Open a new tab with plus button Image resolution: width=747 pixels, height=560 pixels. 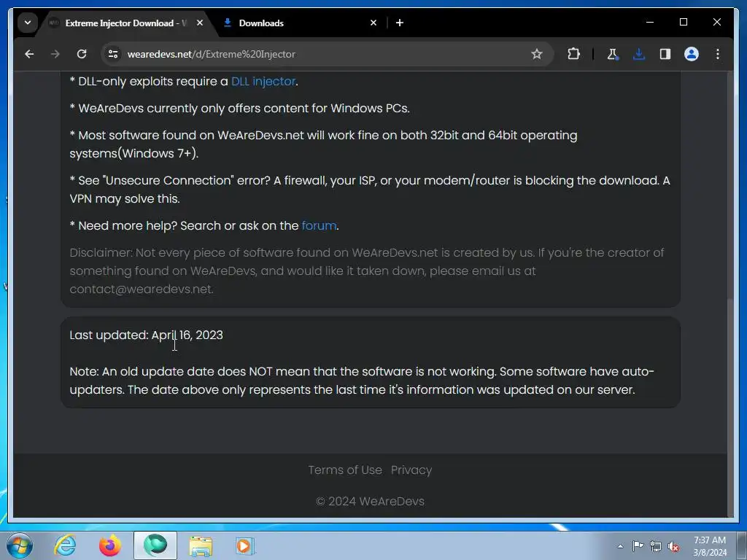click(400, 23)
